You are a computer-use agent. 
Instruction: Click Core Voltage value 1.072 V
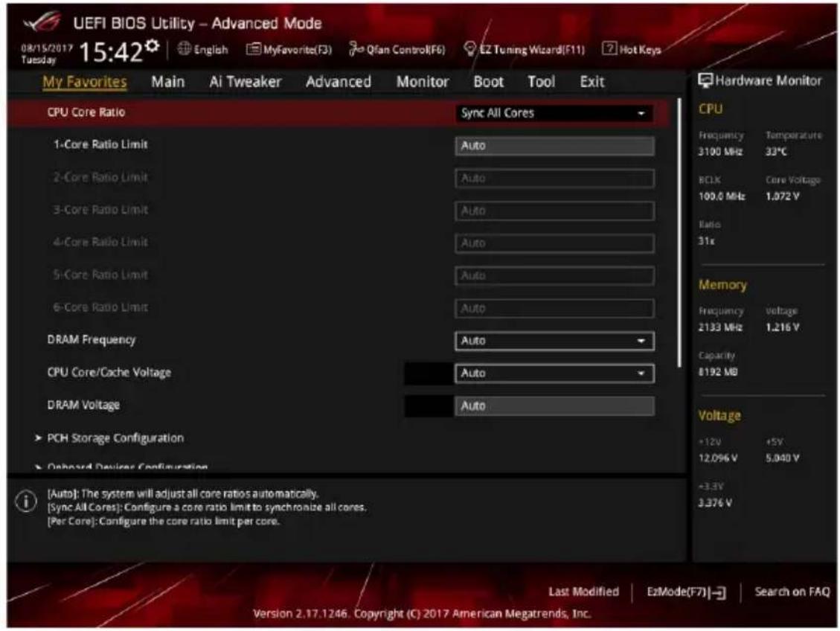782,196
